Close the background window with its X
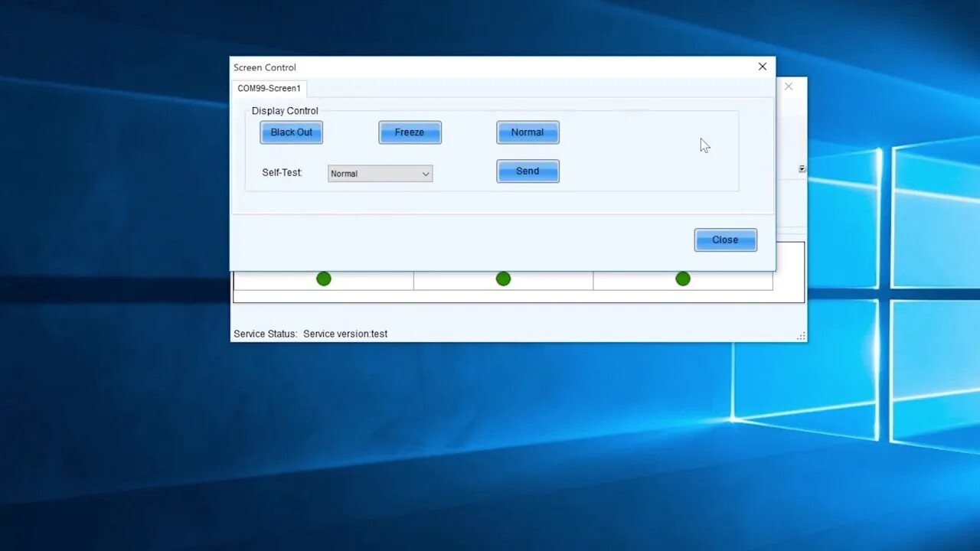Viewport: 980px width, 551px height. [789, 86]
